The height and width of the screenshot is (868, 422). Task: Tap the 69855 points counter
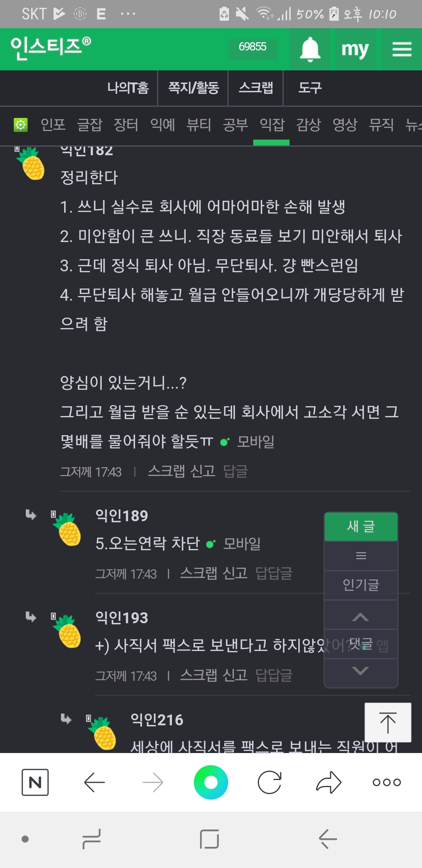pos(253,47)
